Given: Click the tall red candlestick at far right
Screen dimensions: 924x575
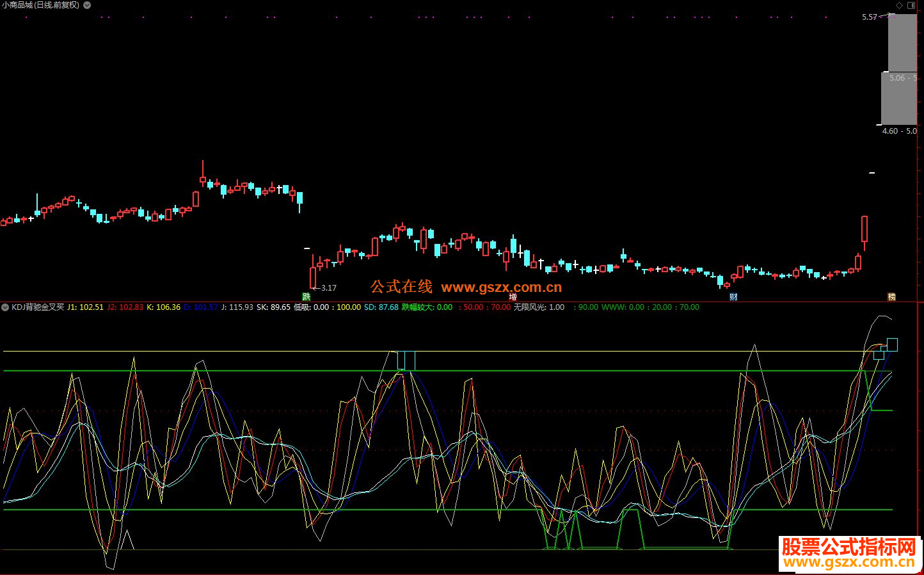Looking at the screenshot, I should tap(864, 233).
